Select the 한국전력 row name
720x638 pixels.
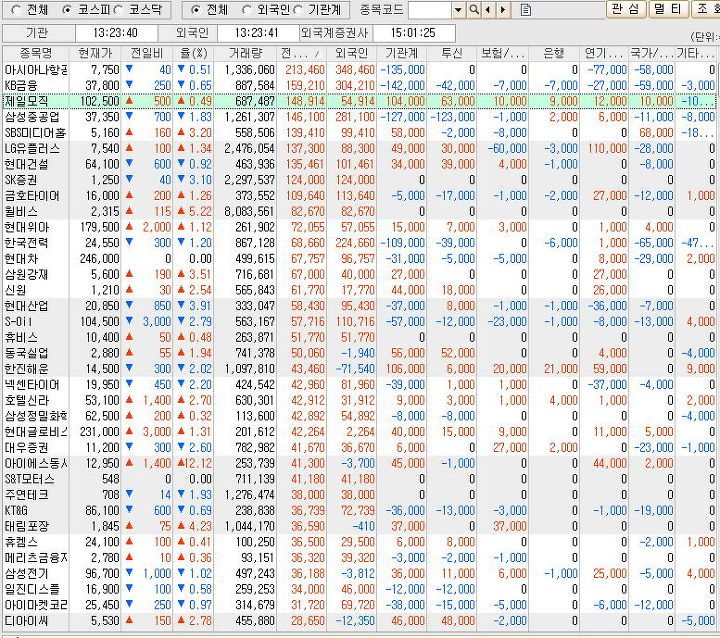coord(26,243)
